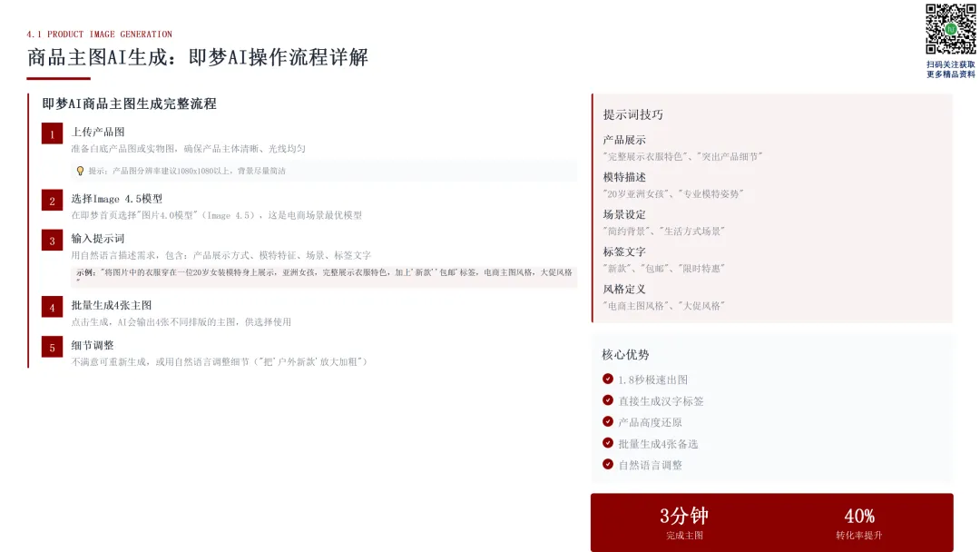Click the step 4 number badge

pyautogui.click(x=52, y=307)
